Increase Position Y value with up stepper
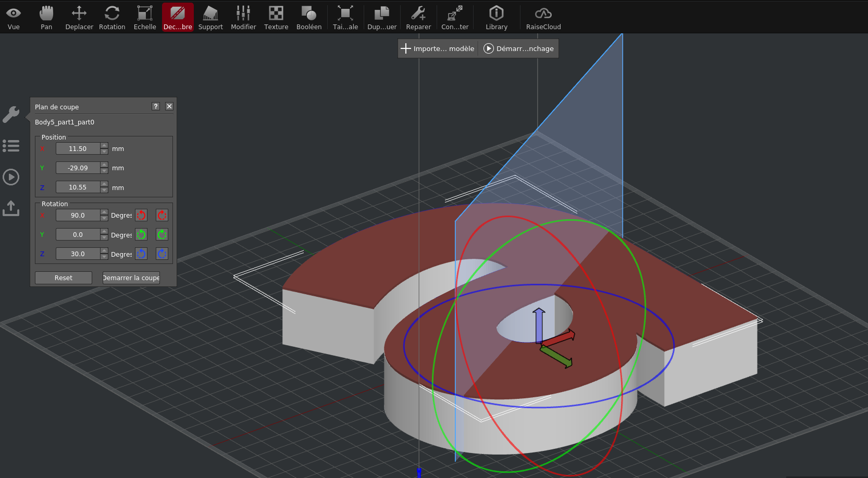This screenshot has width=868, height=478. 104,165
